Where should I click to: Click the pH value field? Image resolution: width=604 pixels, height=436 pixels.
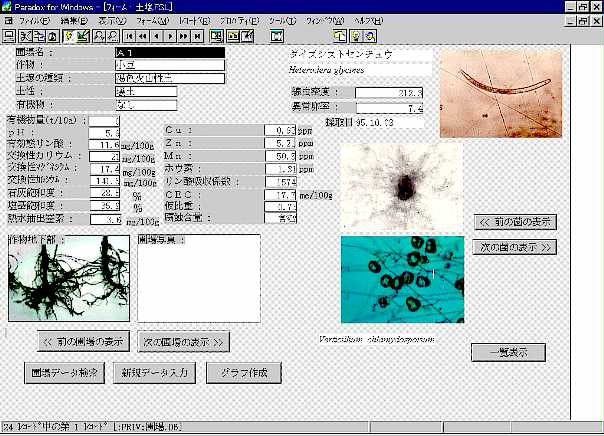[104, 133]
